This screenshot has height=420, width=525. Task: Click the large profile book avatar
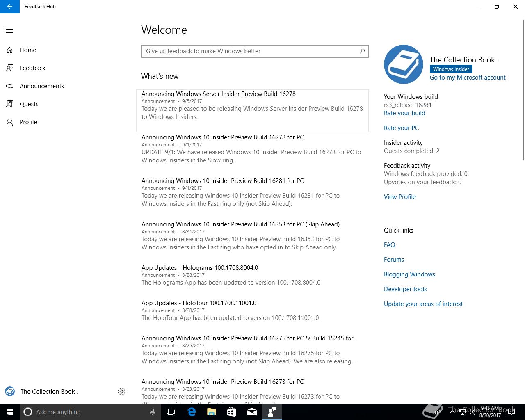[x=404, y=64]
